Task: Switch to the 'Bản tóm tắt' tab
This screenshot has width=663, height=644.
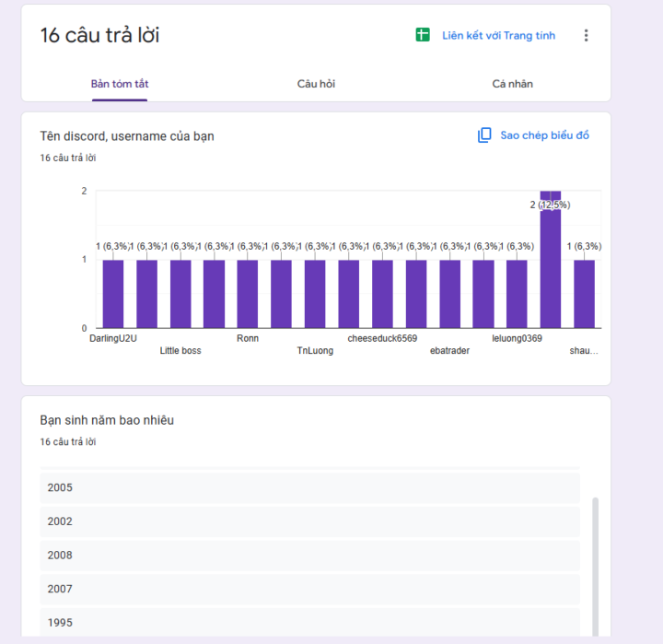Action: tap(120, 84)
